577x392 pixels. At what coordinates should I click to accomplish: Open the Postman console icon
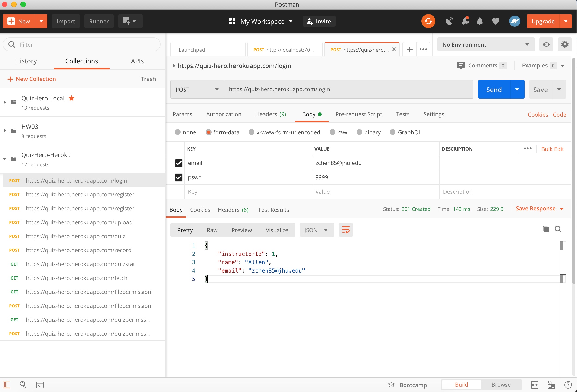(40, 385)
